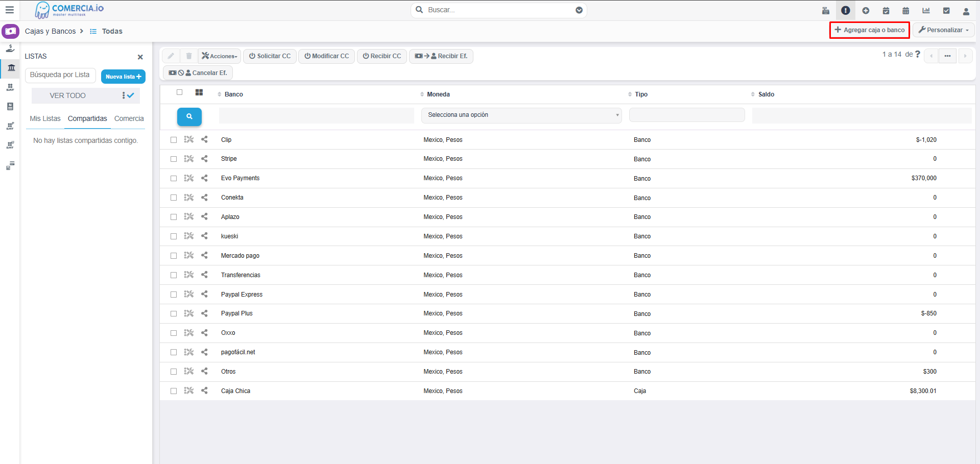980x464 pixels.
Task: Check the Caja Chica row checkbox
Action: 174,391
